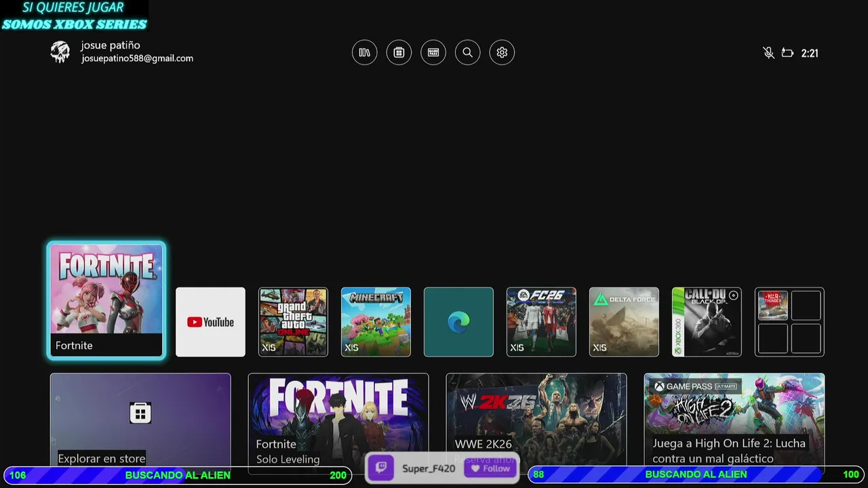Launch the Delta Force game tile
Screen dimensions: 868x488
(x=624, y=322)
